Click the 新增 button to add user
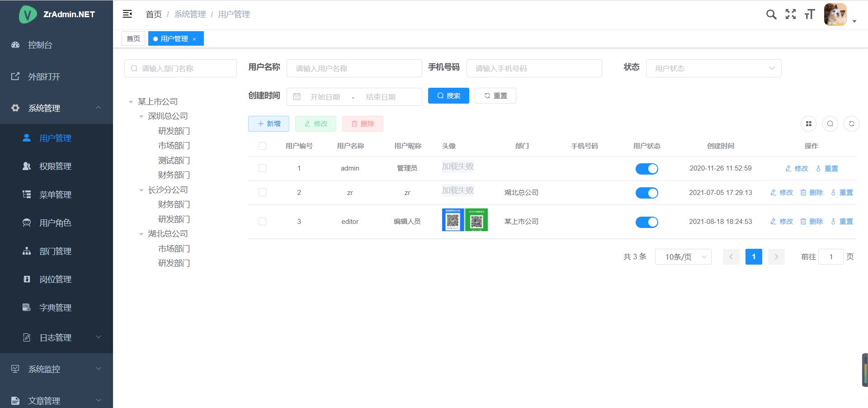This screenshot has width=868, height=408. point(269,124)
